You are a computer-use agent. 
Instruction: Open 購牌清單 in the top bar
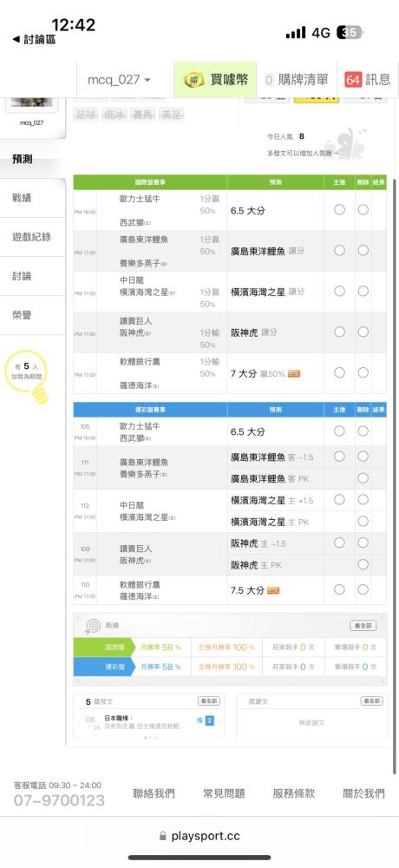[297, 80]
